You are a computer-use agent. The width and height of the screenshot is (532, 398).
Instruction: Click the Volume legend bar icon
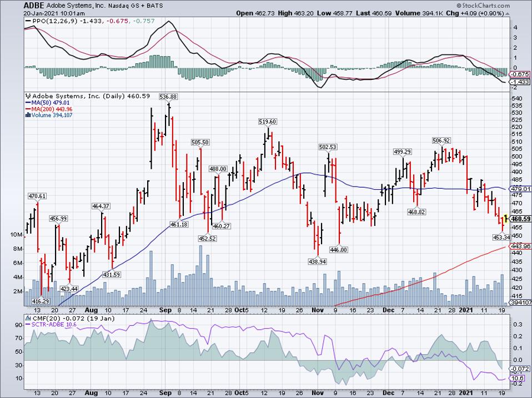pos(28,115)
